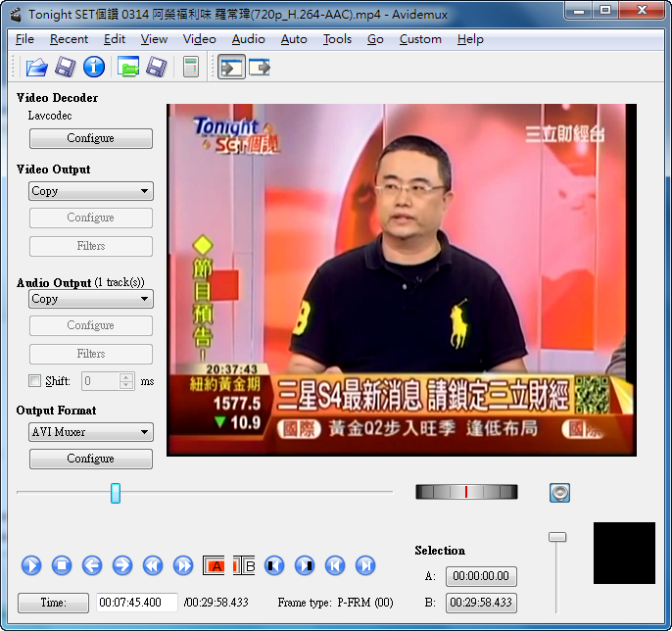Open the Go menu
Image resolution: width=672 pixels, height=631 pixels.
click(375, 39)
